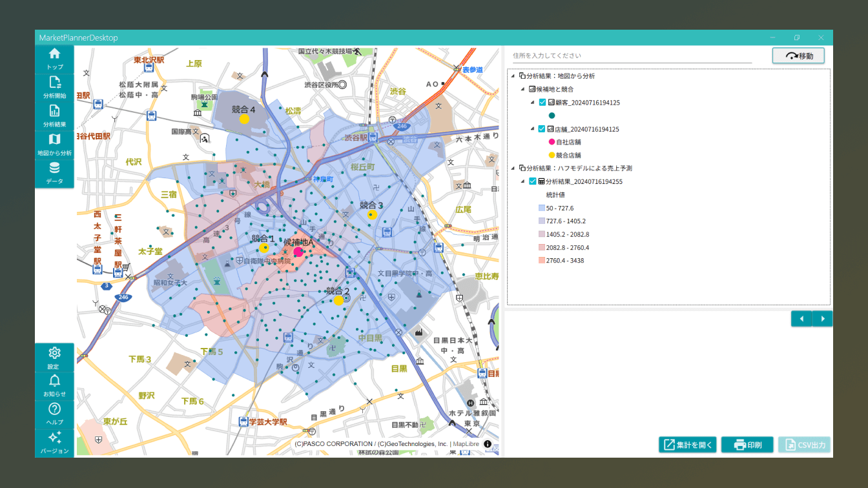Click the teal customer point legend dot
Image resolution: width=868 pixels, height=488 pixels.
pos(552,116)
